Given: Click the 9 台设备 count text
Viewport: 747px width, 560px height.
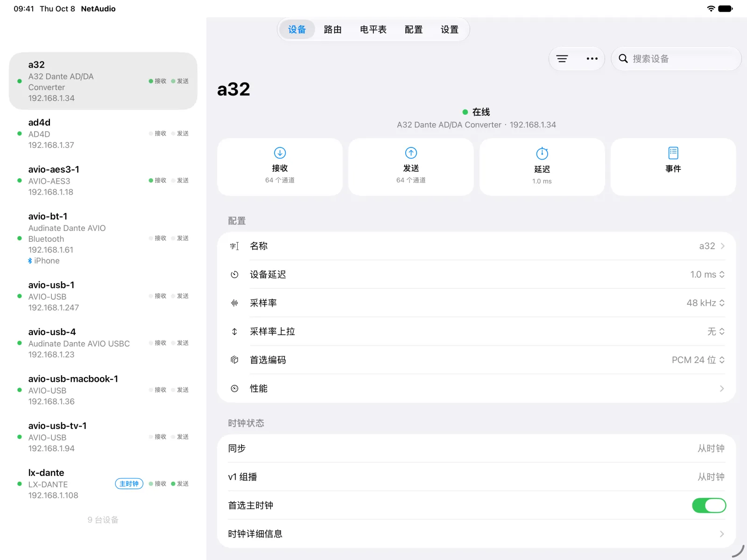Looking at the screenshot, I should click(x=103, y=520).
